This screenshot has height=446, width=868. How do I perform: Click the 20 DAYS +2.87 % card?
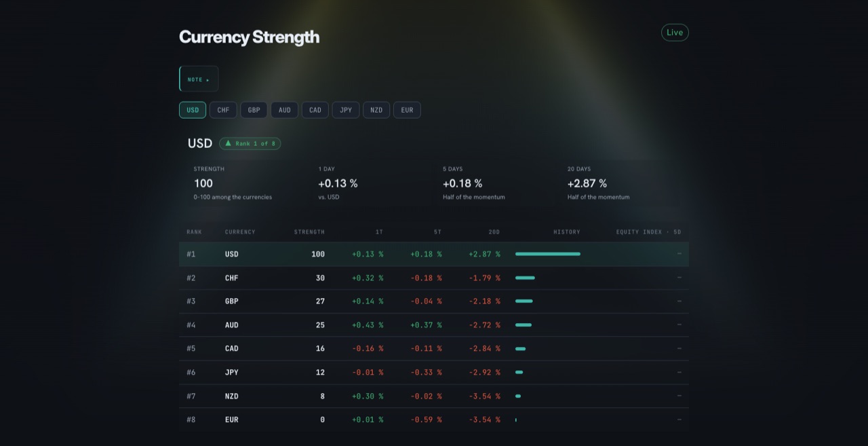pyautogui.click(x=621, y=183)
